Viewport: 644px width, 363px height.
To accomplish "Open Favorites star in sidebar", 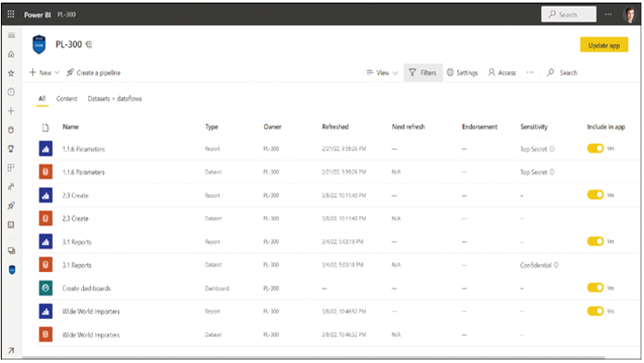I will [11, 73].
